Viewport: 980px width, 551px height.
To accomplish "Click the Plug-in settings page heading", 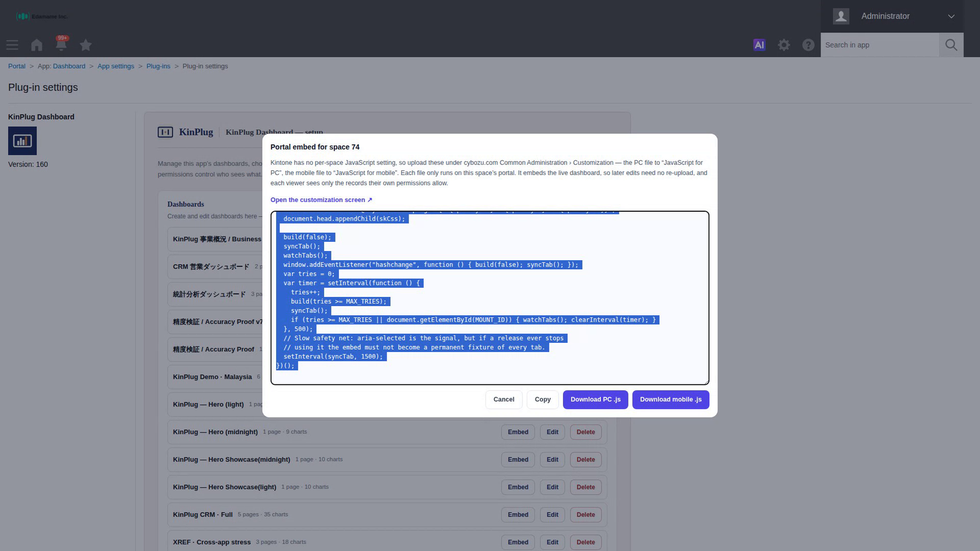I will (43, 88).
